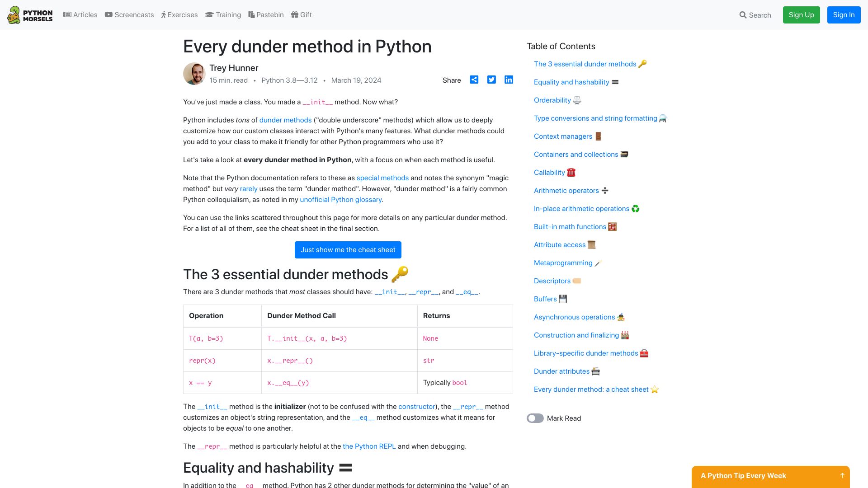Follow the dunder methods link in the intro
The image size is (868, 488).
tap(285, 120)
